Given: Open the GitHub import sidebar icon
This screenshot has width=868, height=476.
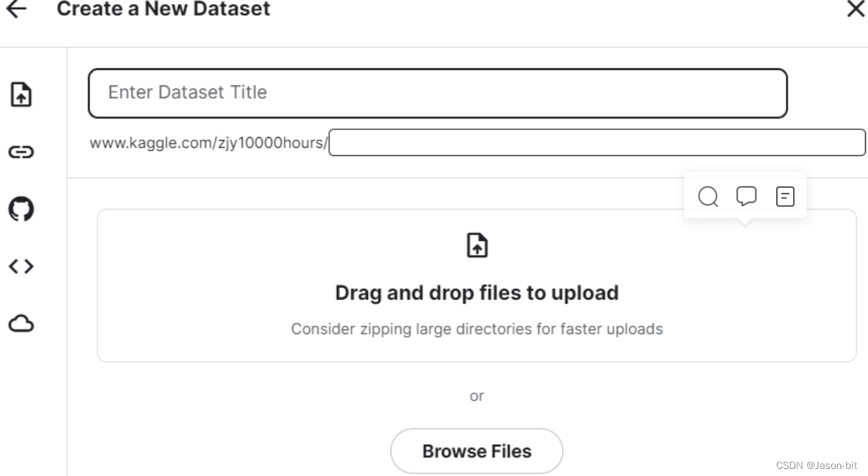Looking at the screenshot, I should point(20,209).
